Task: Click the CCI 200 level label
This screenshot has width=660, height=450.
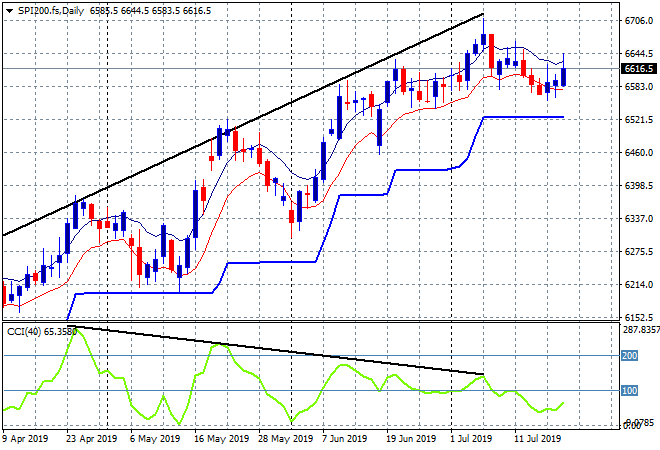Action: (630, 356)
